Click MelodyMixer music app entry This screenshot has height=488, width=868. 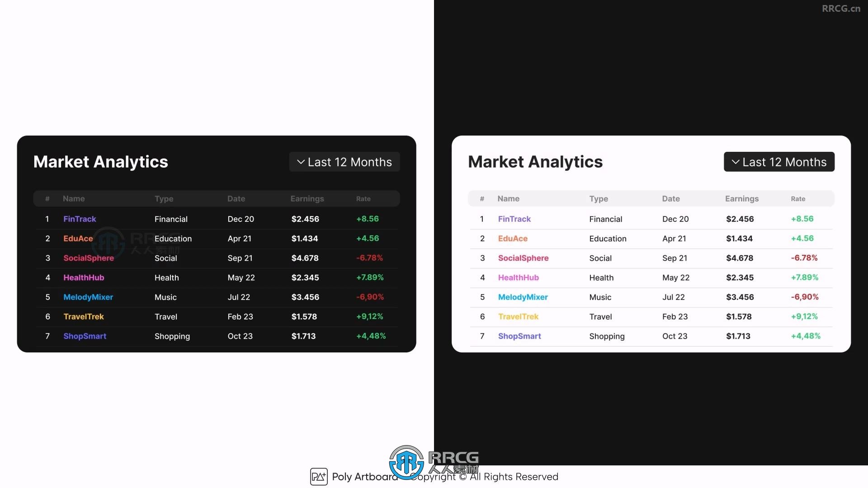pyautogui.click(x=88, y=297)
